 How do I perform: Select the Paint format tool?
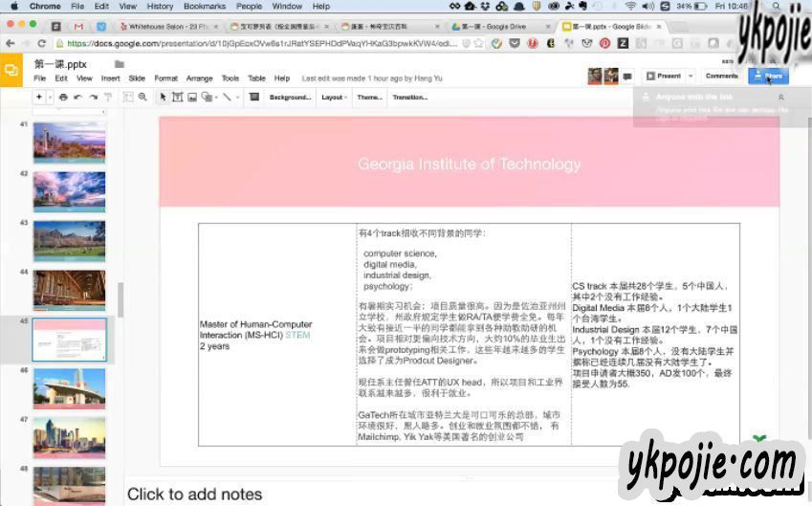[107, 97]
